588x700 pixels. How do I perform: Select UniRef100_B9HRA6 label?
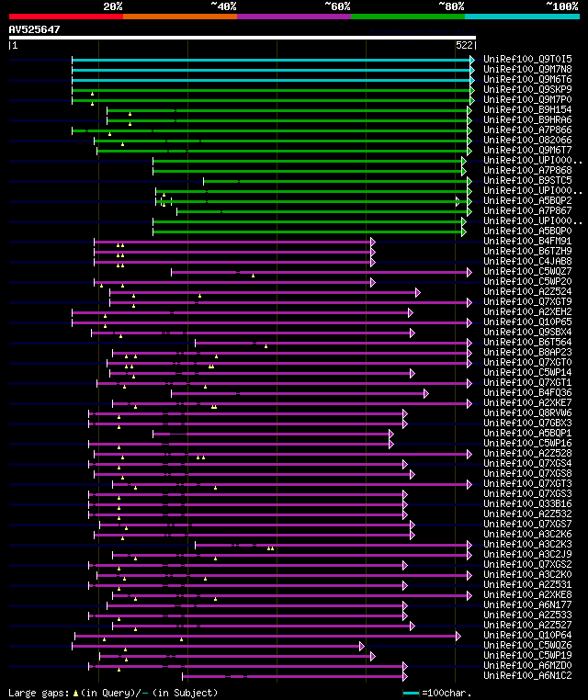point(527,120)
